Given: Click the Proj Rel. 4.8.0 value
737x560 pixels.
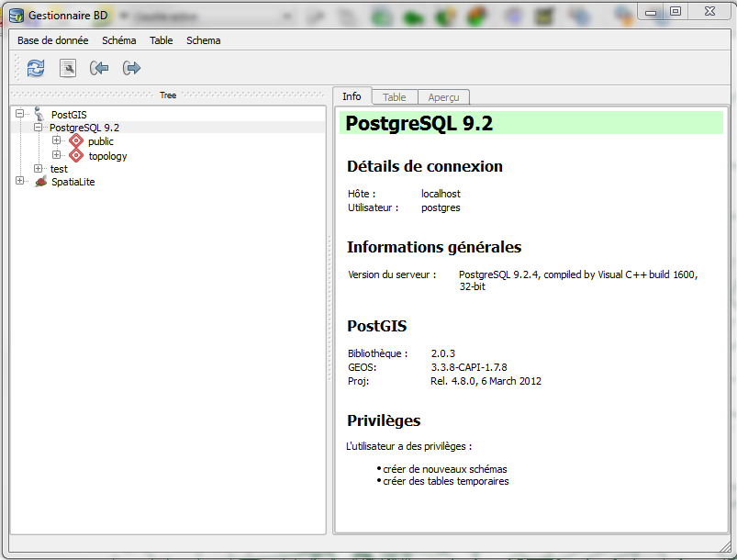Looking at the screenshot, I should click(x=486, y=381).
